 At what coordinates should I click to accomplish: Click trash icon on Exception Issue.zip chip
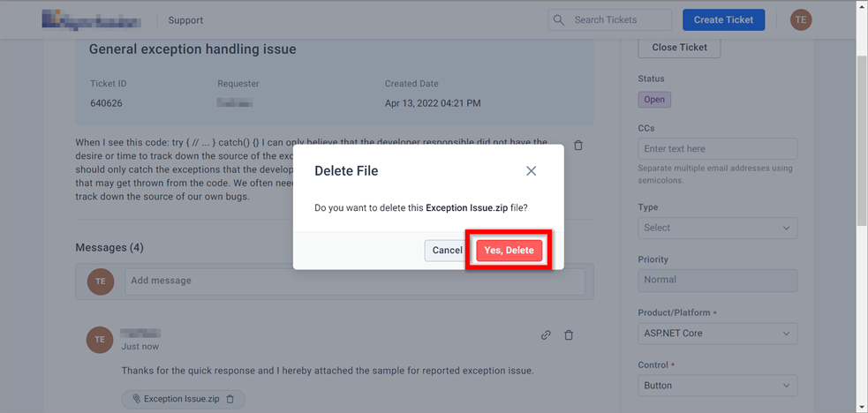click(x=230, y=399)
